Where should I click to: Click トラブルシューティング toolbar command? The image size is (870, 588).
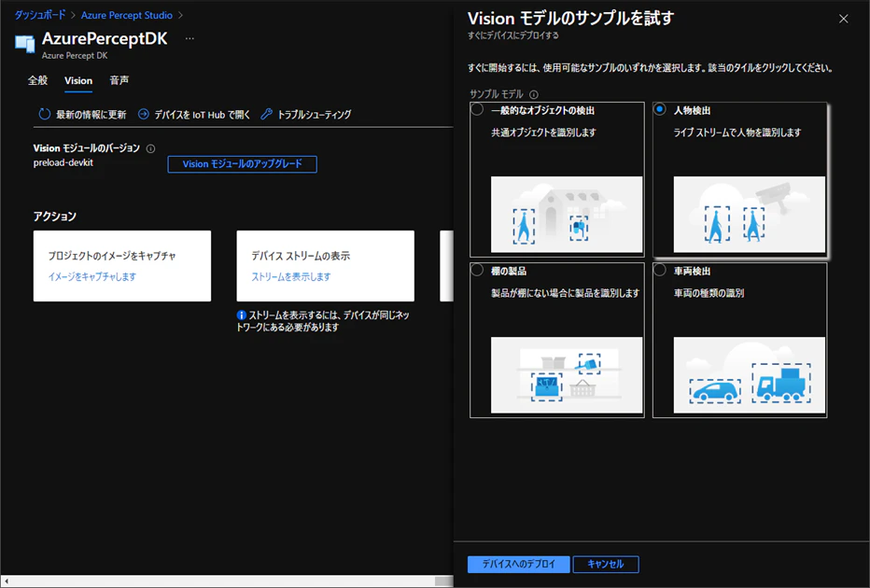[306, 114]
